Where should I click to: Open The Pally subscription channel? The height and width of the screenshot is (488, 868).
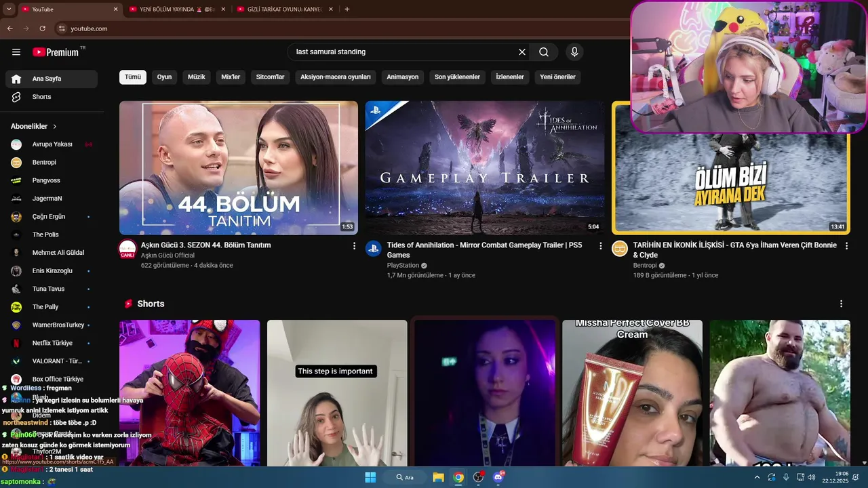[52, 307]
